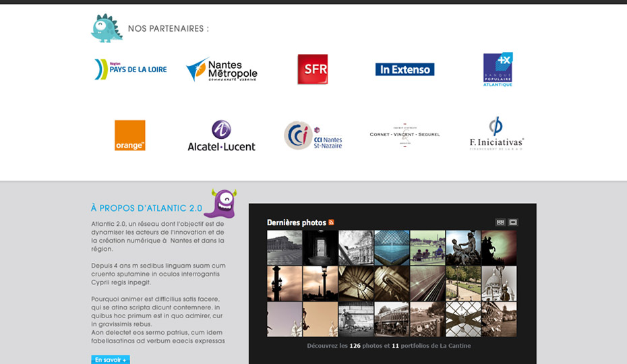Open the white lattice fence padlock thumbnail

(x=463, y=320)
